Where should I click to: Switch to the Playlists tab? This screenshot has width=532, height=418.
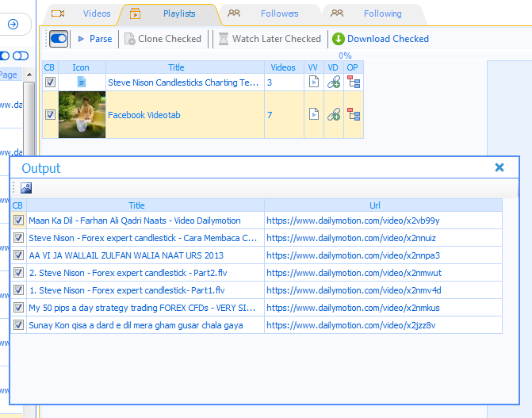point(170,14)
